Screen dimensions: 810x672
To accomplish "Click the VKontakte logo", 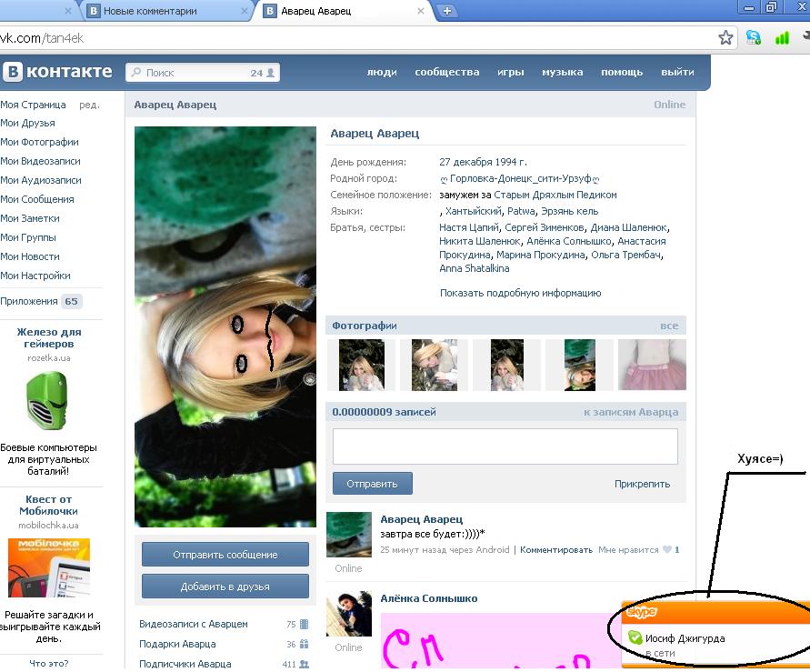I will (57, 72).
